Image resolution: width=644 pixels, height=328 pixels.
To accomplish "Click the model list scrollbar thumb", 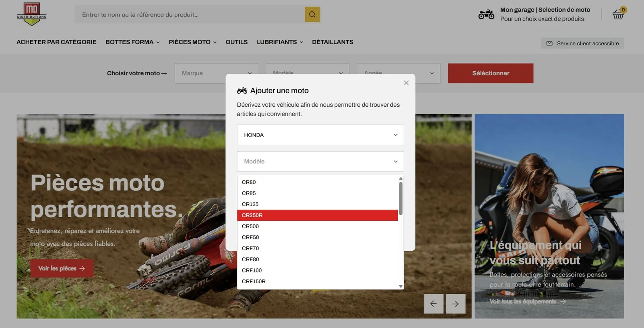I will pos(400,199).
